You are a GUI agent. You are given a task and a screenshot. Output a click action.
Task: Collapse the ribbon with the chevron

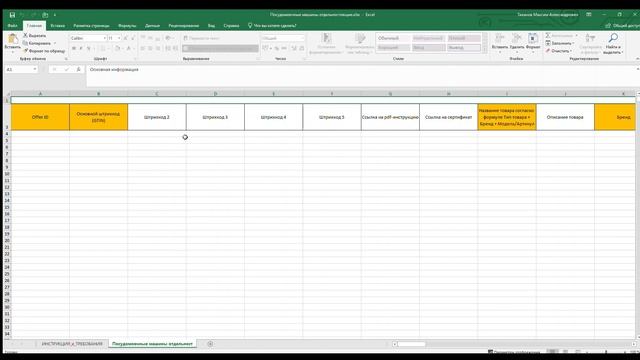click(x=637, y=59)
